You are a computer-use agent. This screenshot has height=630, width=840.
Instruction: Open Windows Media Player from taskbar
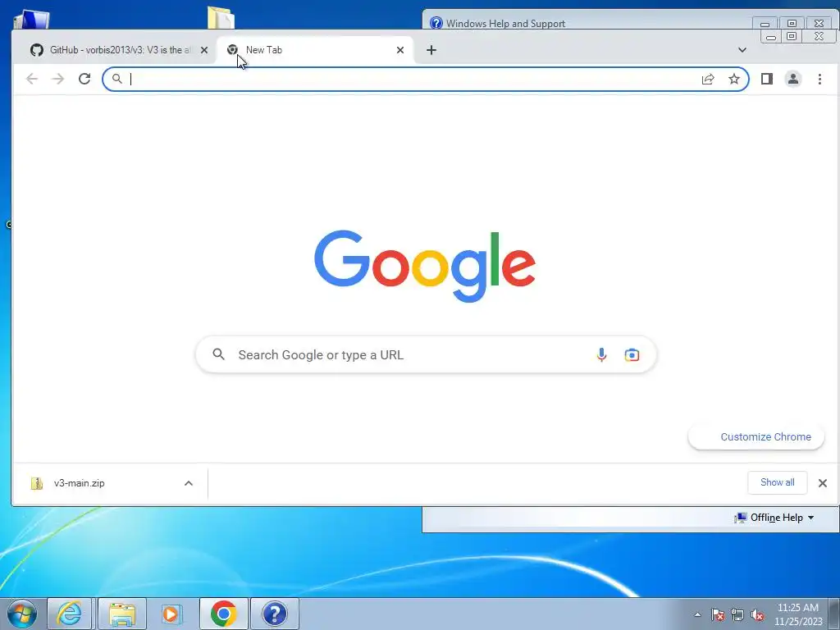[x=172, y=614]
